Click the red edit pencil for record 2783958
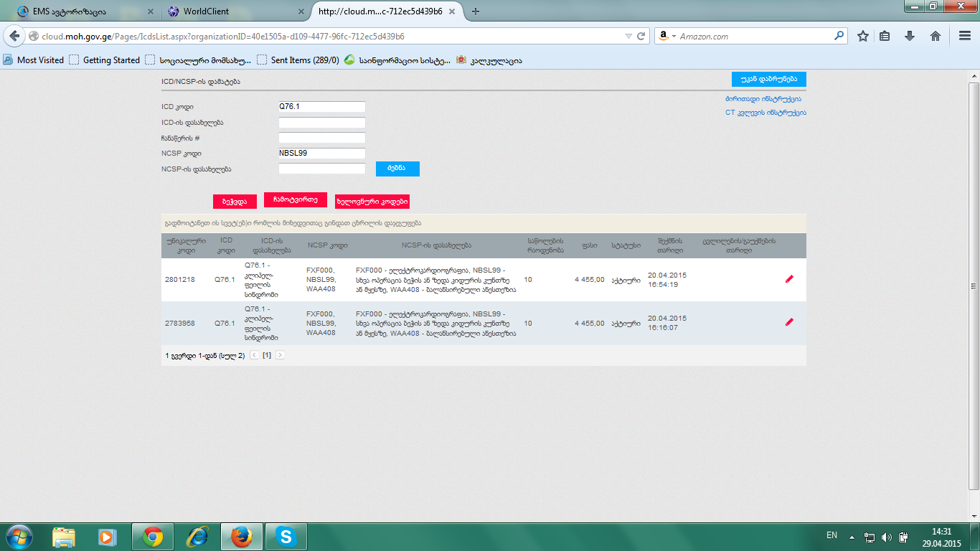Viewport: 980px width, 551px height. tap(789, 322)
